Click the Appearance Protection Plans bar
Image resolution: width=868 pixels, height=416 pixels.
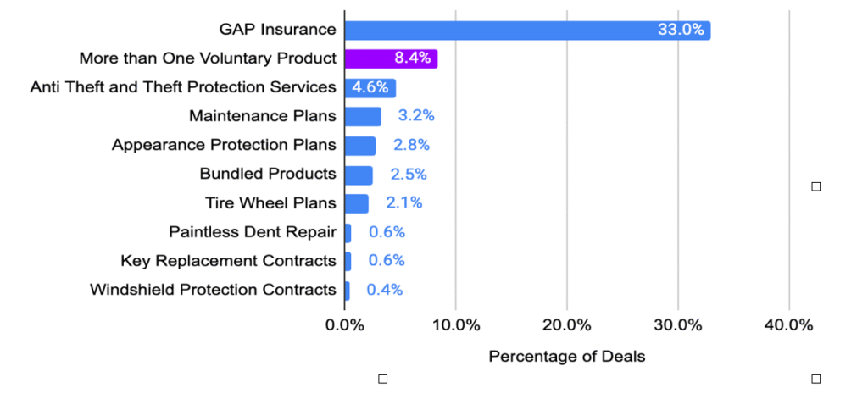(x=360, y=145)
